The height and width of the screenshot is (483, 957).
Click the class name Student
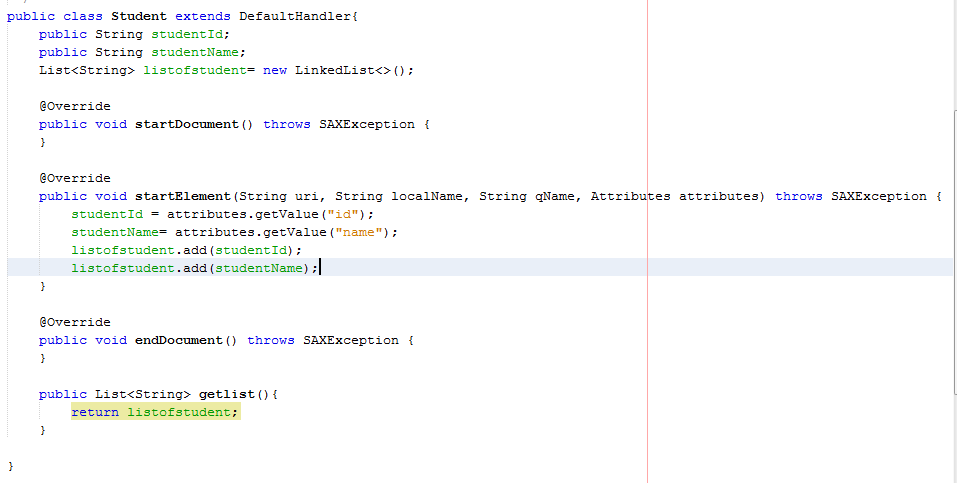(139, 16)
